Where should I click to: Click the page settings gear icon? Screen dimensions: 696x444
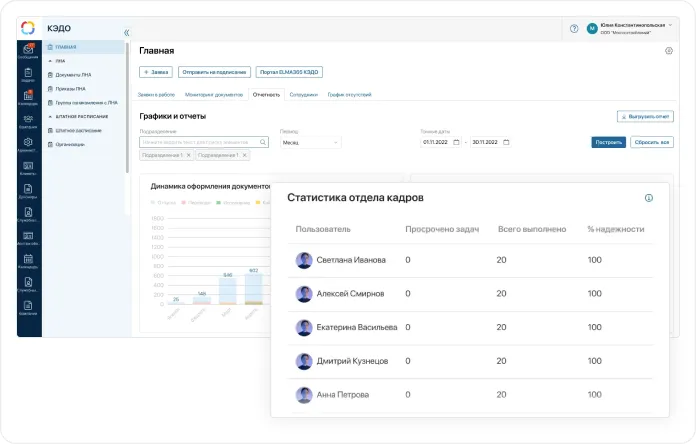669,50
